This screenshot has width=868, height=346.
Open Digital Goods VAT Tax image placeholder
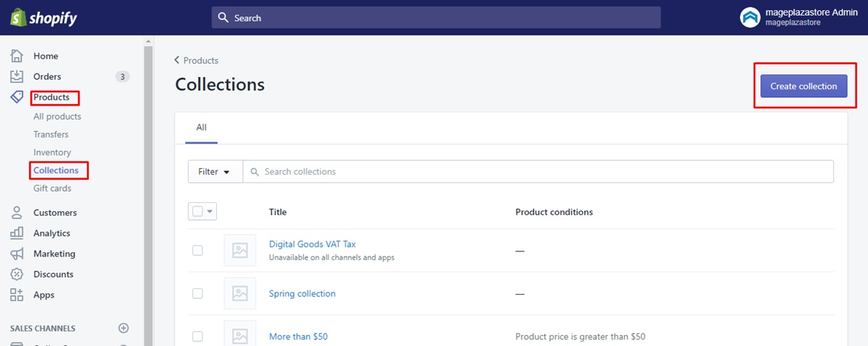click(x=240, y=251)
